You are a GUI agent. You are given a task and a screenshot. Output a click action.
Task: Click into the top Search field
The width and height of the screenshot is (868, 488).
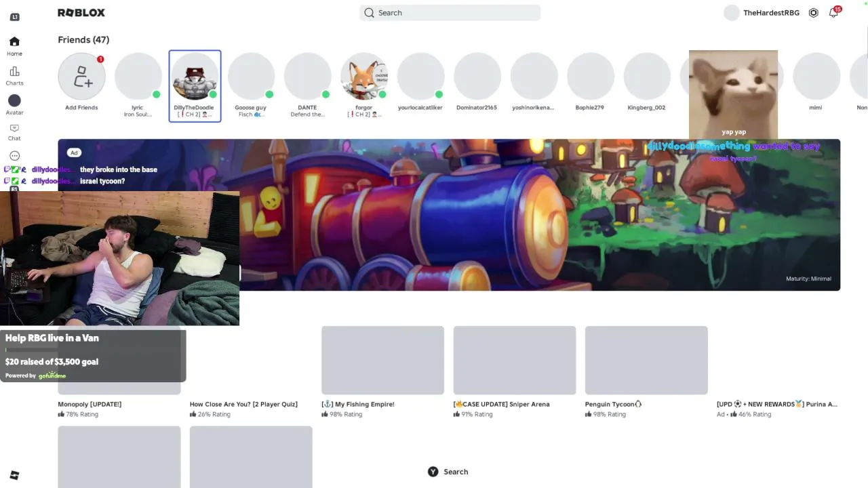450,13
